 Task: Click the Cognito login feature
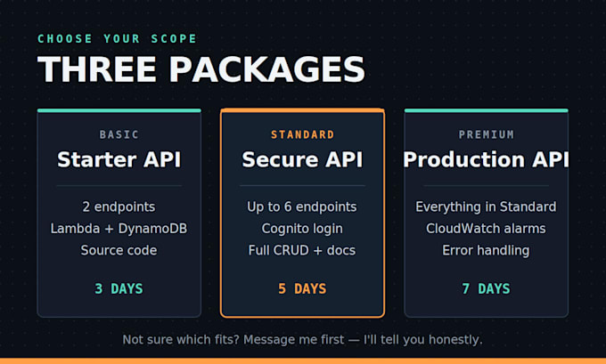tap(302, 229)
